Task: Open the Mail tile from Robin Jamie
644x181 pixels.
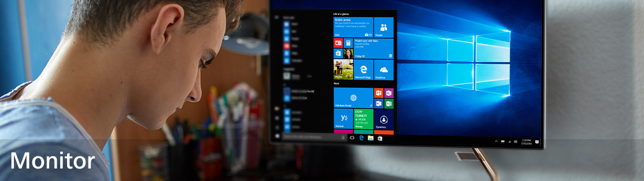Action: point(353,27)
